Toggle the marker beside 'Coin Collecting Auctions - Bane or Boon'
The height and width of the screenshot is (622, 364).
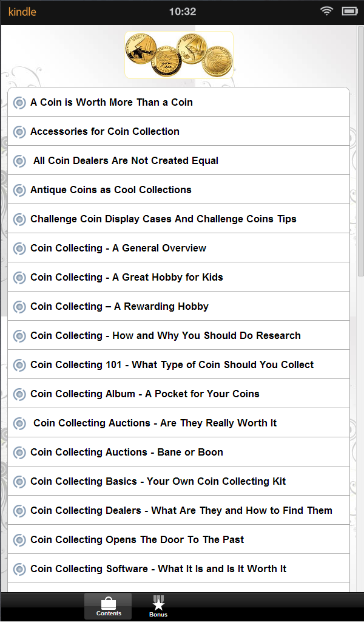point(19,452)
